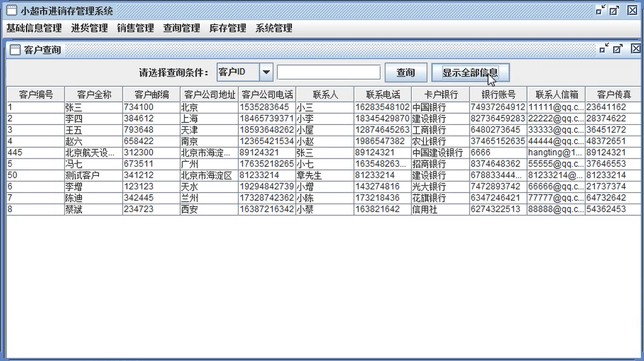The image size is (644, 361).
Task: Open the 库存管理 menu
Action: point(228,28)
